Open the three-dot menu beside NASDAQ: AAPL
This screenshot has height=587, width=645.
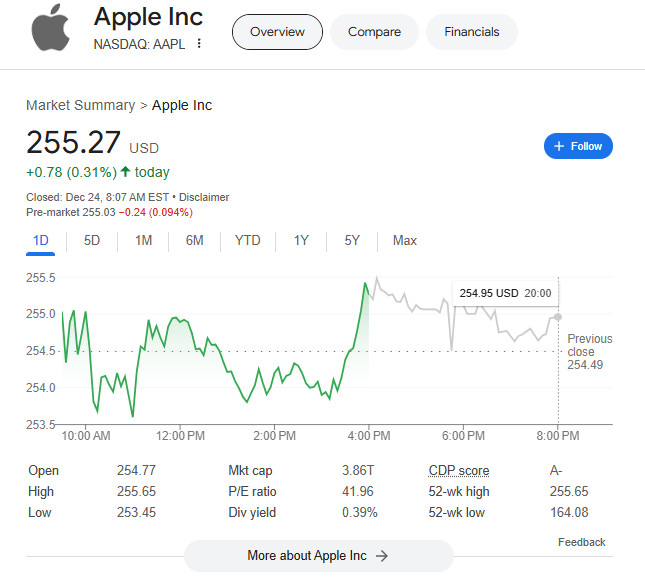(x=200, y=44)
